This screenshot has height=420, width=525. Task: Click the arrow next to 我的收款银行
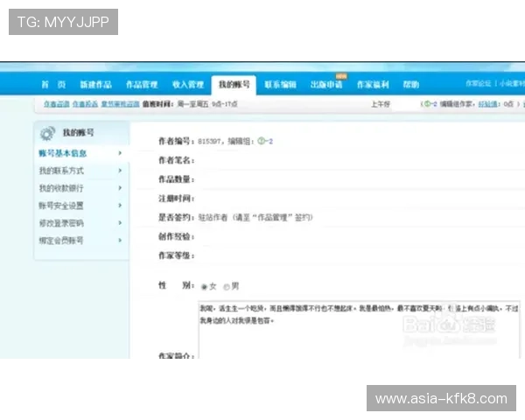(x=120, y=188)
